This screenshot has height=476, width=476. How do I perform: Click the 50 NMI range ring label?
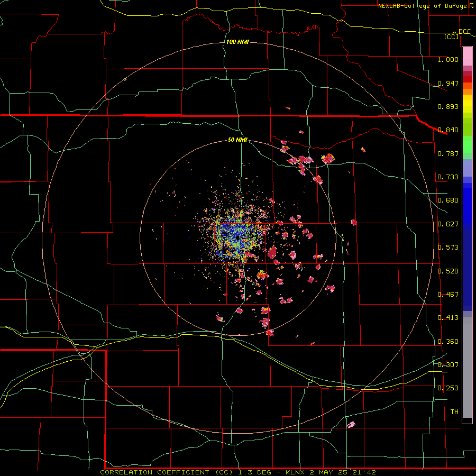tap(237, 140)
